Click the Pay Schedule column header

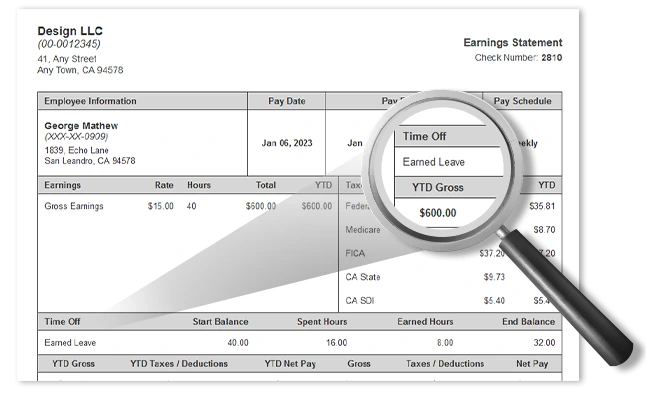tap(522, 101)
